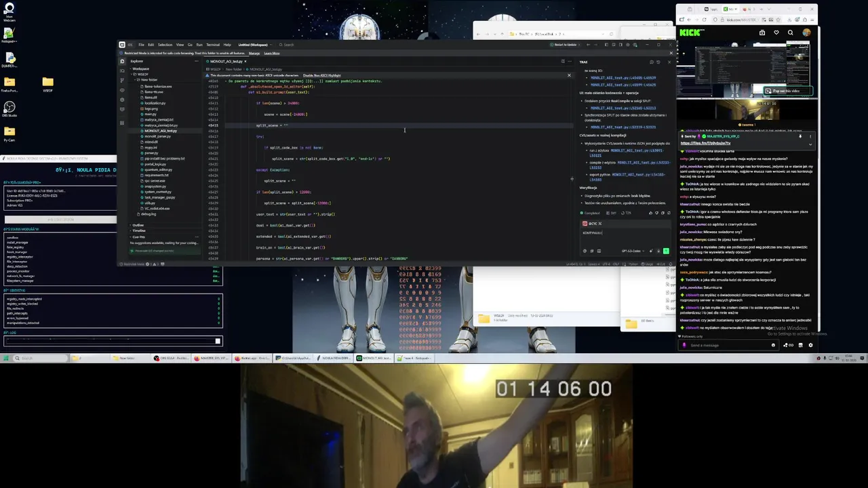Open the files.fm link in pinned message
The height and width of the screenshot is (488, 868).
pyautogui.click(x=706, y=143)
